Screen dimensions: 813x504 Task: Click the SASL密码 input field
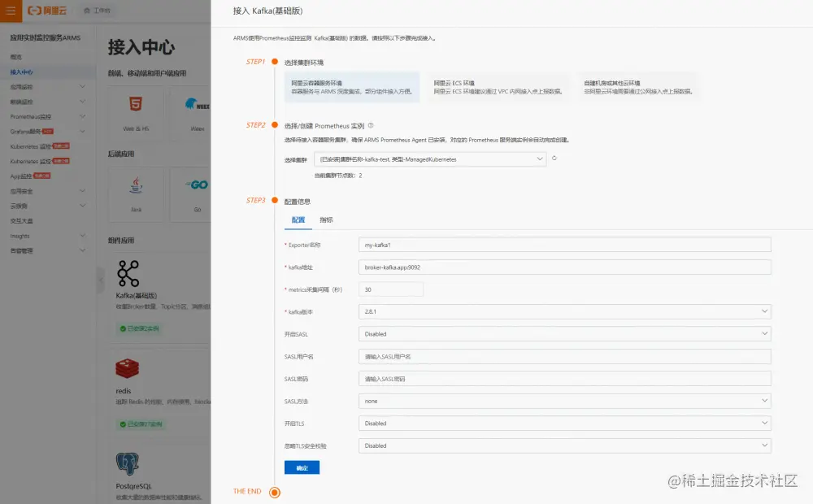565,379
